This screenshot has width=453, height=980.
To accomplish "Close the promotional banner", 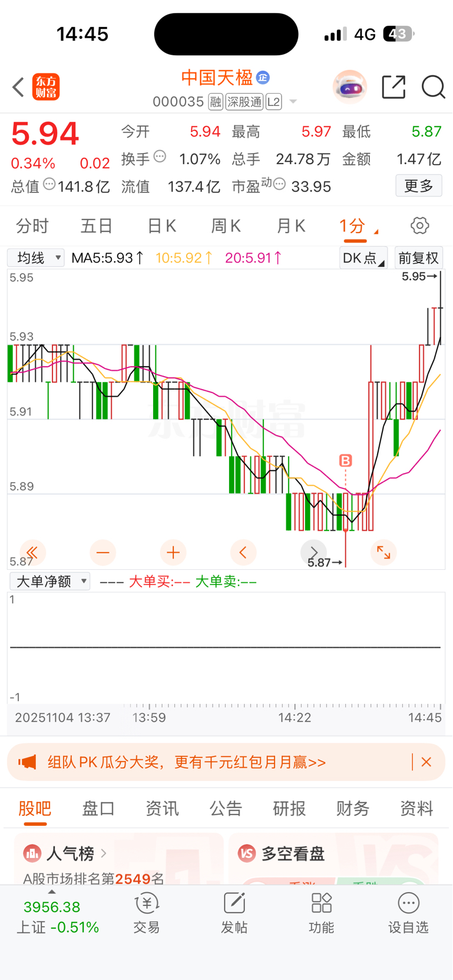I will [426, 762].
